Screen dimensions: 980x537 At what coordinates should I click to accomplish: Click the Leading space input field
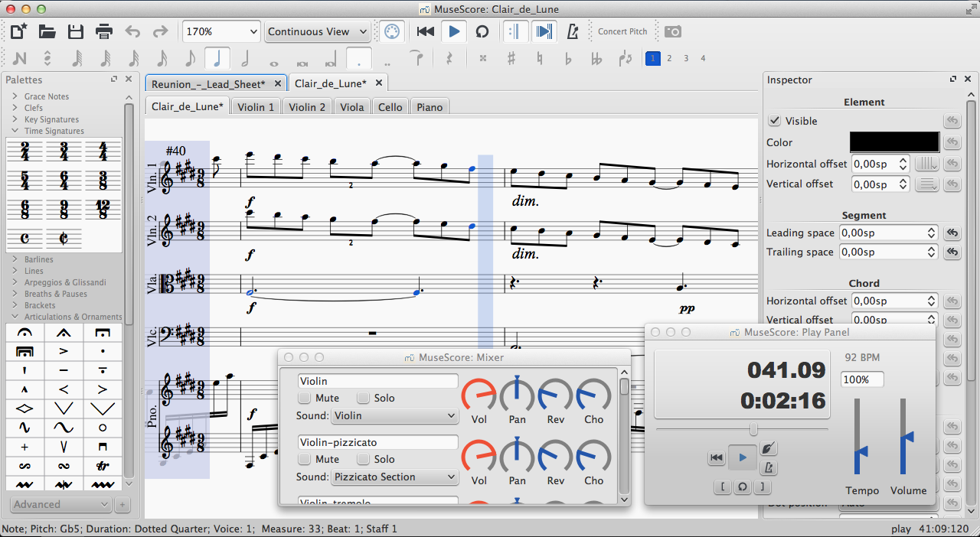(881, 233)
